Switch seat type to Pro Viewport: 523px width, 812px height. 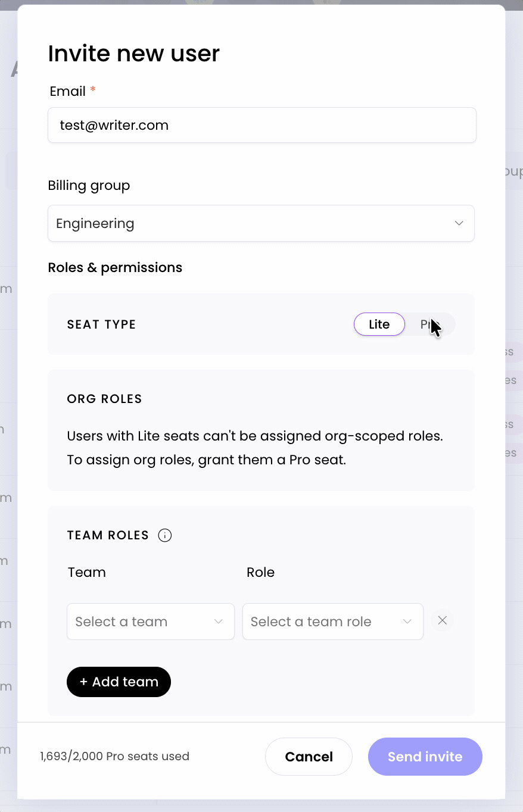tap(429, 324)
